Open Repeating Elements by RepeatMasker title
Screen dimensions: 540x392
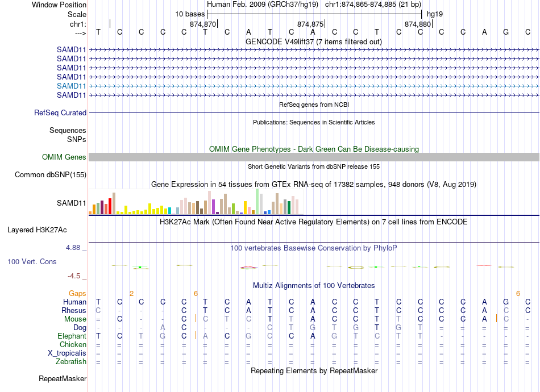pos(314,371)
